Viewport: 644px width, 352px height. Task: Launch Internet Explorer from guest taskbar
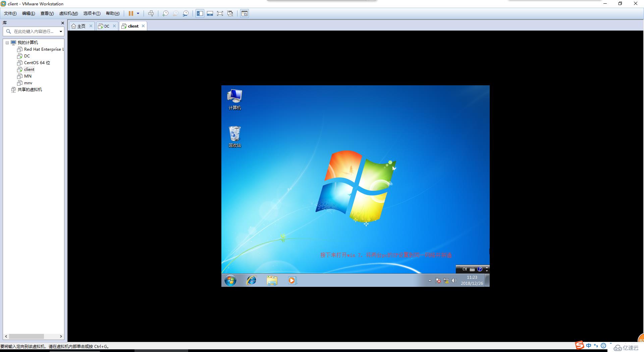click(x=251, y=280)
